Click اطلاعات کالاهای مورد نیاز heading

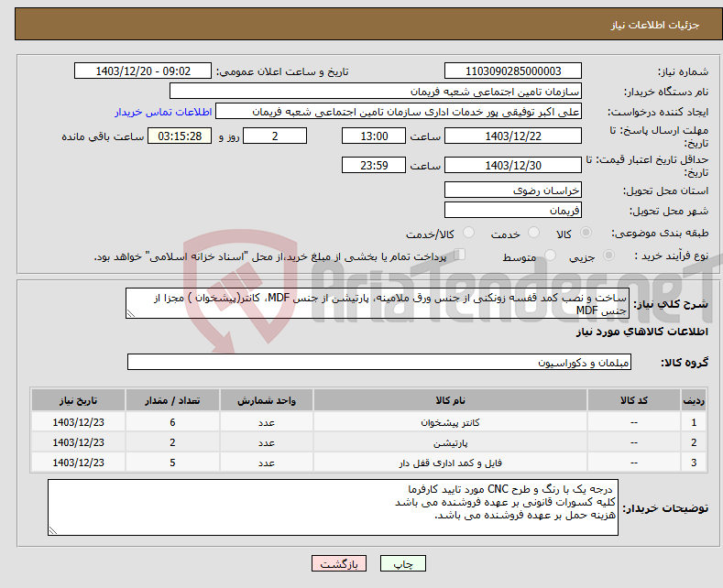(641, 332)
